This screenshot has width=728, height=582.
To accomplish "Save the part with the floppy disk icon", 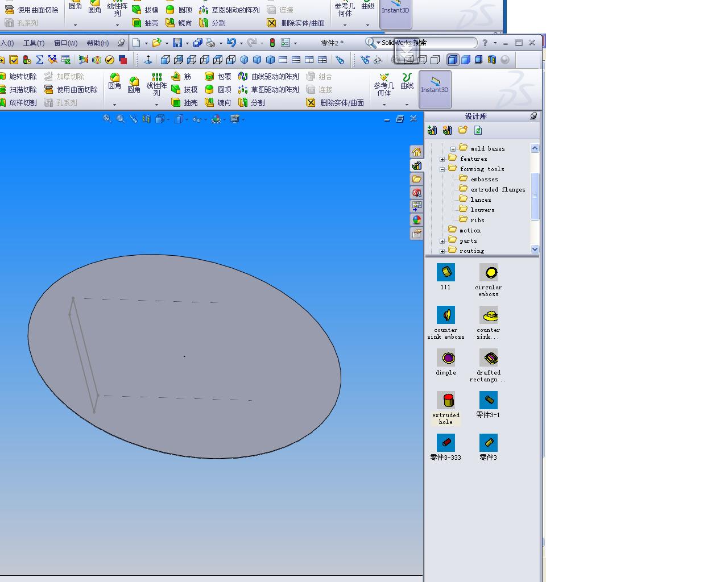I will tap(177, 43).
